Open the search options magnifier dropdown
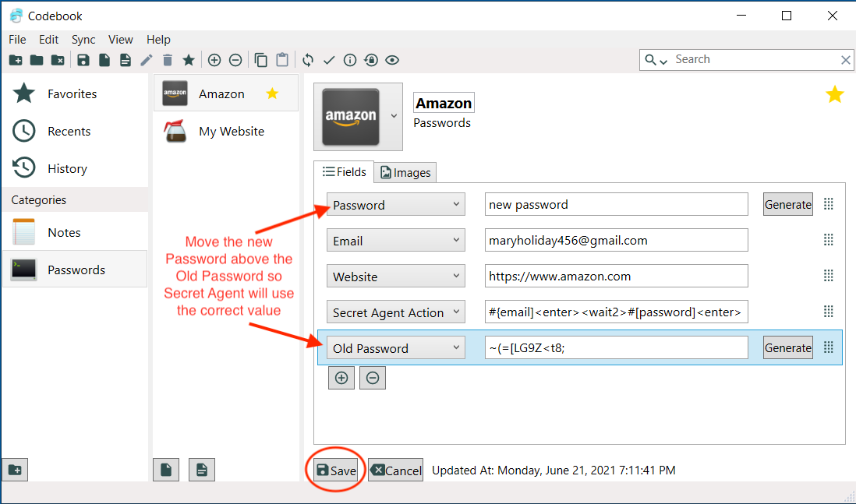Screen dimensions: 856x504 [x=656, y=60]
